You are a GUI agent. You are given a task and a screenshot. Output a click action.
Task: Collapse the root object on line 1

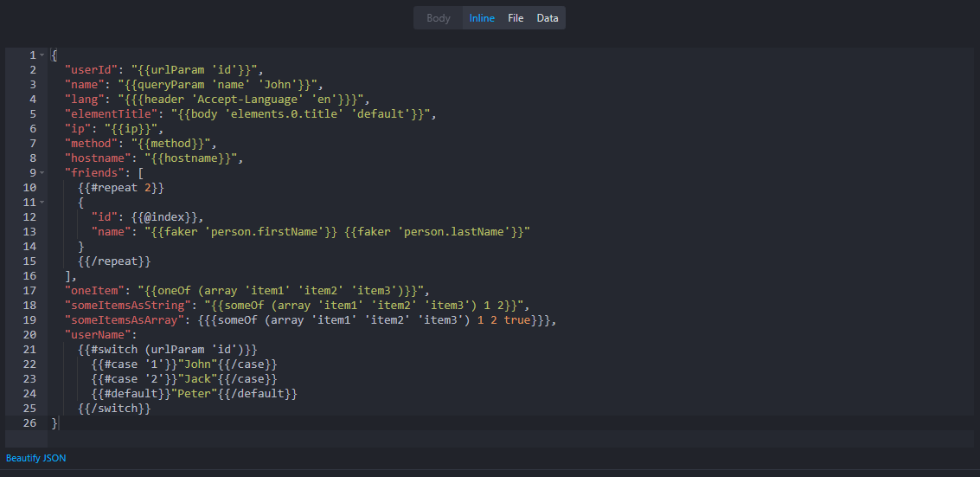point(42,55)
